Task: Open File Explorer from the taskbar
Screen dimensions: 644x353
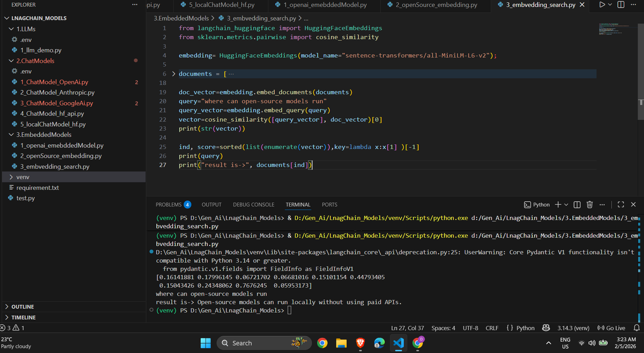Action: click(341, 343)
